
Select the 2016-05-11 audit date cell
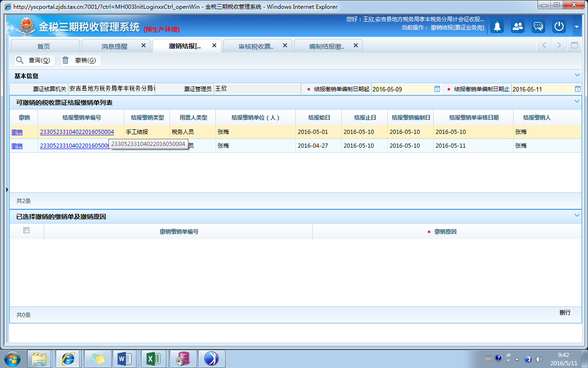point(474,146)
